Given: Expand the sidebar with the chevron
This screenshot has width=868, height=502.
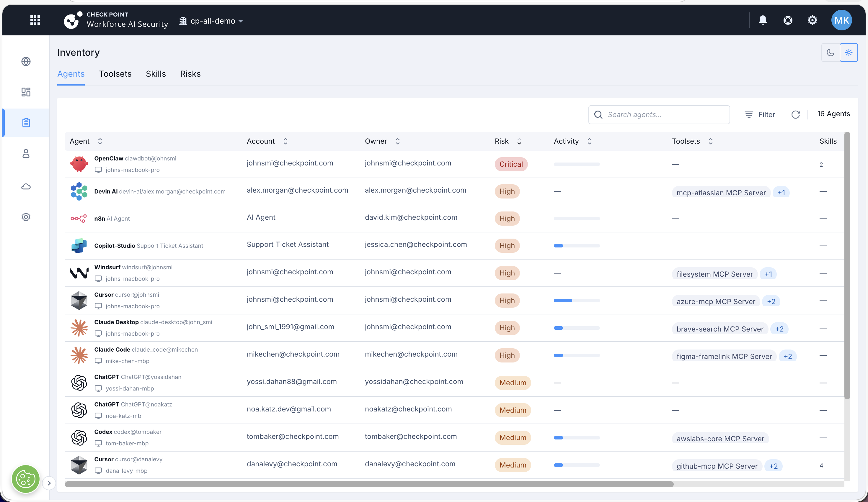Looking at the screenshot, I should 49,483.
